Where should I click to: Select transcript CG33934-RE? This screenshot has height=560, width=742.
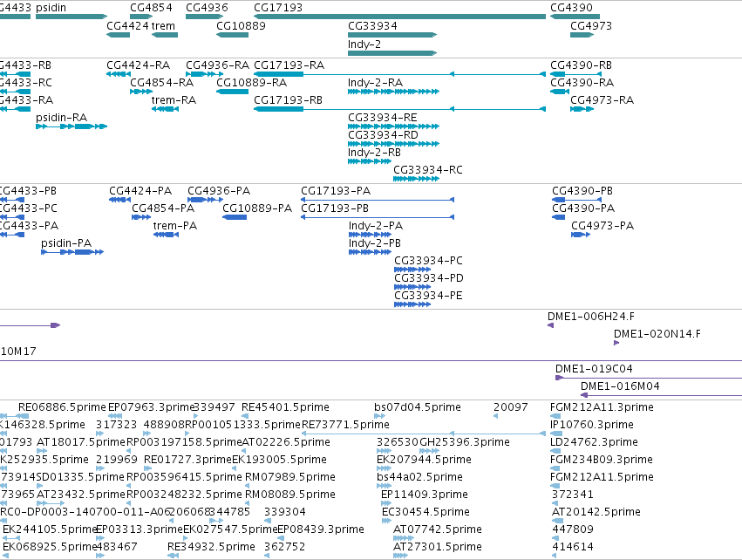tap(383, 118)
